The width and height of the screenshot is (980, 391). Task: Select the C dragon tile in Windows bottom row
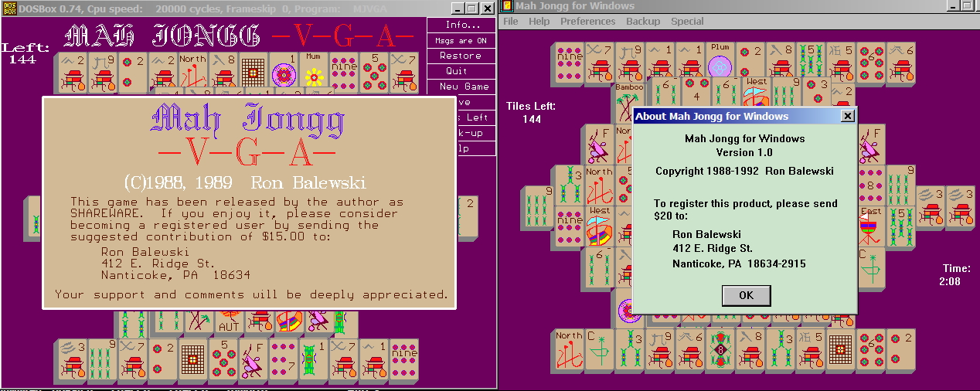tap(600, 348)
